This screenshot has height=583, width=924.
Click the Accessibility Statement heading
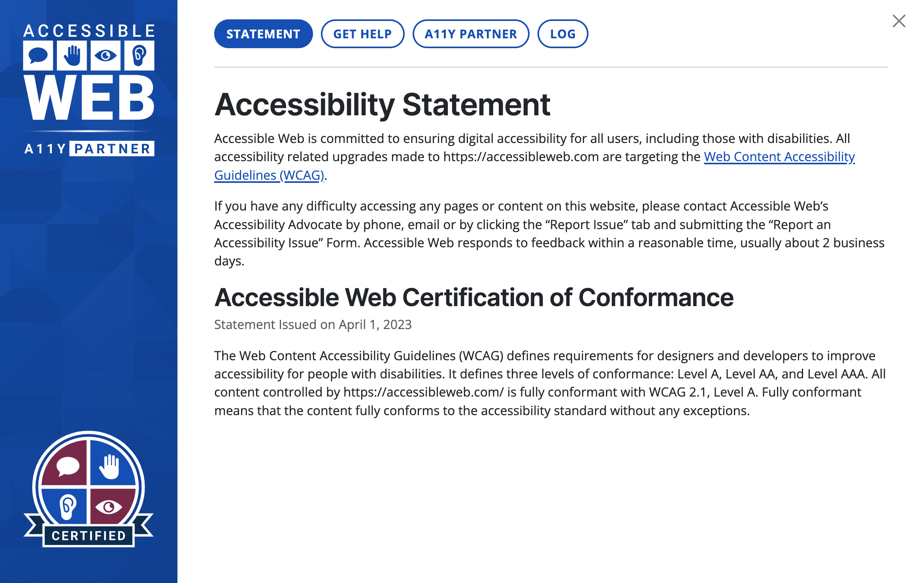click(x=382, y=105)
